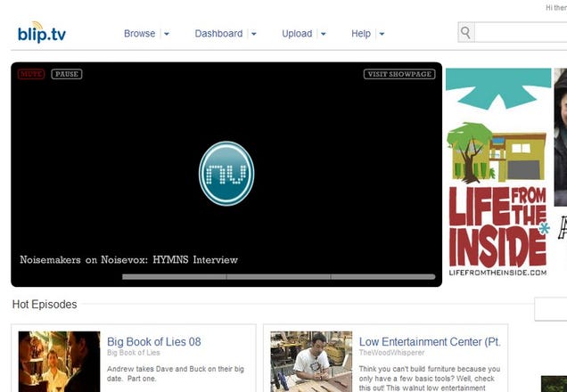Click the "Andrew takes Dave and Buck" description
This screenshot has height=392, width=567.
click(176, 374)
